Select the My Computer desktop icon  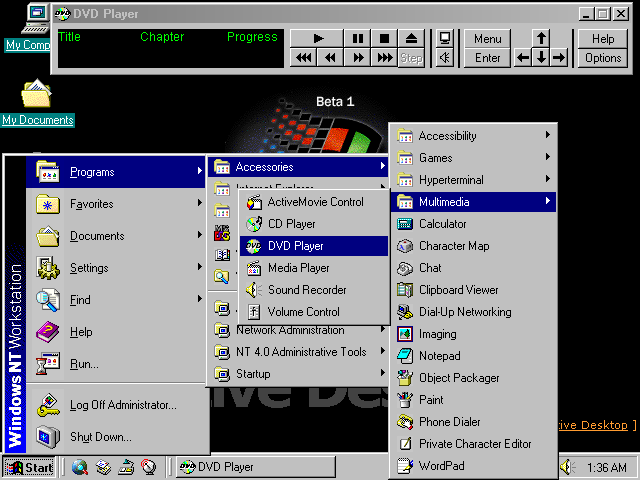click(28, 28)
